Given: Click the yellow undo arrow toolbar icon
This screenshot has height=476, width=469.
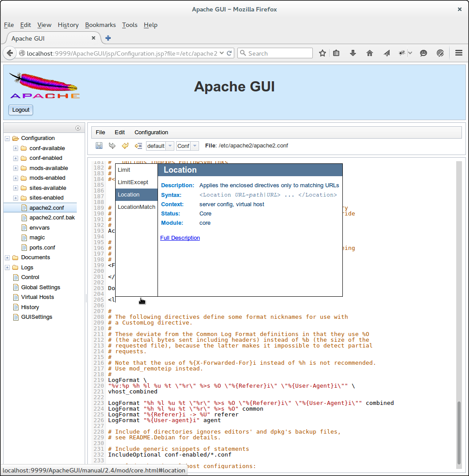Looking at the screenshot, I should 124,146.
